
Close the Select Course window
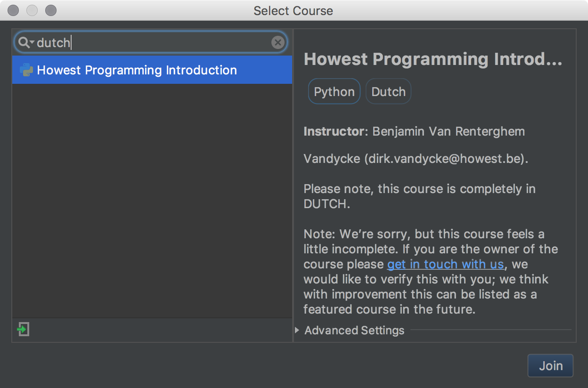click(x=14, y=10)
